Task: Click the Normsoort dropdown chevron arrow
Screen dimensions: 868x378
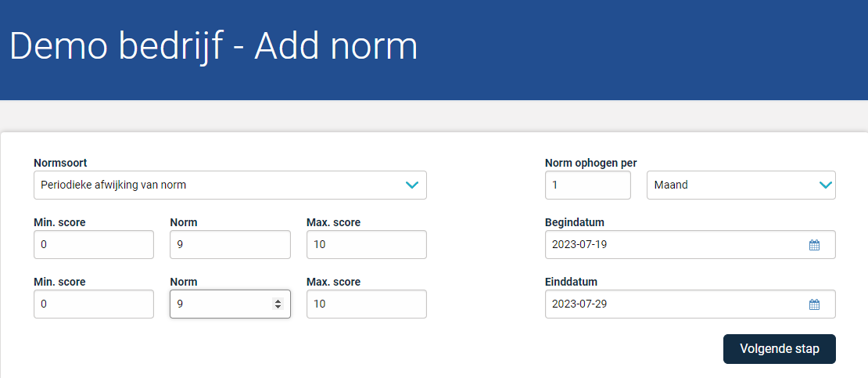Action: coord(412,185)
